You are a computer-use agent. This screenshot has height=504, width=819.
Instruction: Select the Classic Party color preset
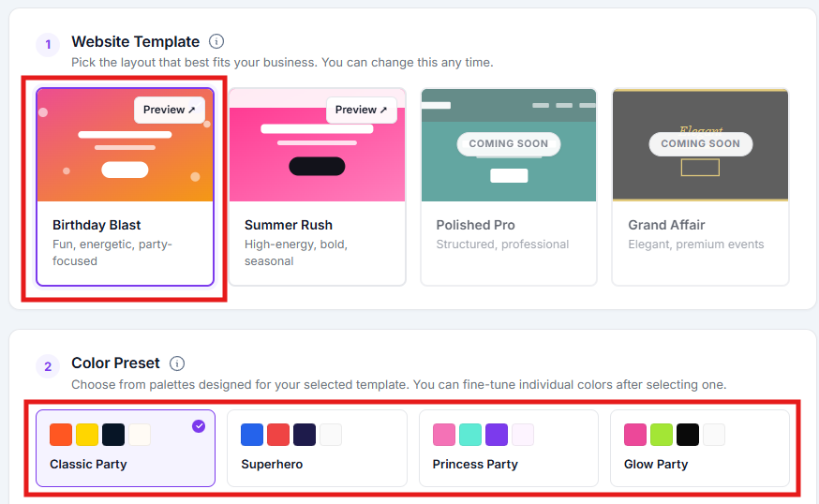pyautogui.click(x=126, y=448)
